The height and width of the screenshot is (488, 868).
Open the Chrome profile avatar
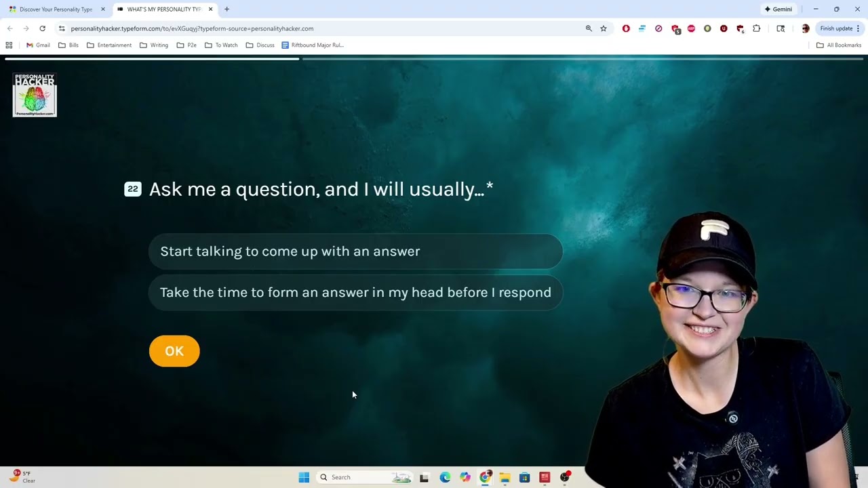[805, 28]
